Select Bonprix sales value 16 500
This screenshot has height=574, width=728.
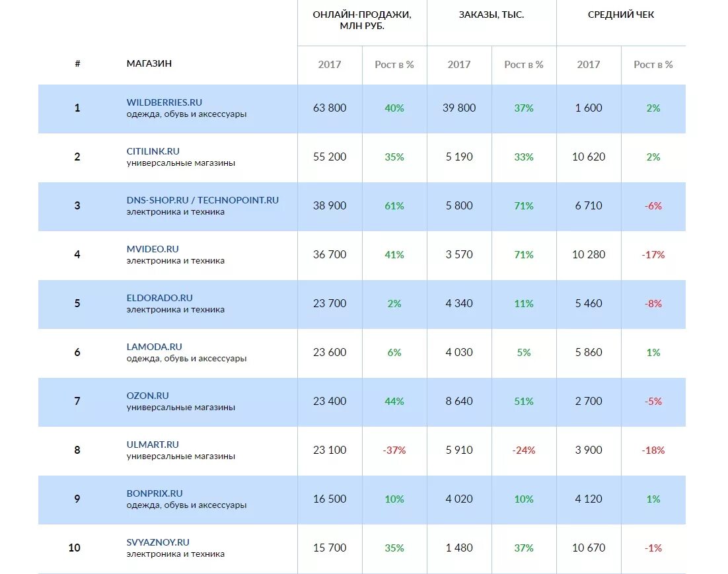point(330,499)
